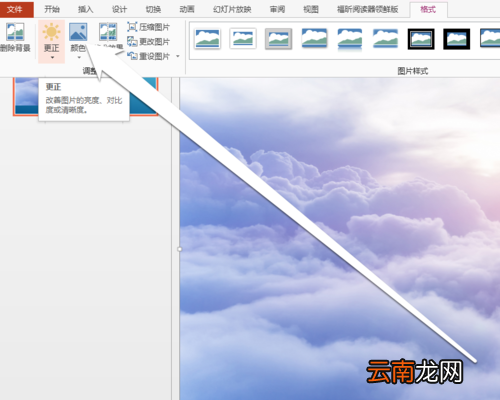The image size is (500, 400).
Task: Expand the 更正 dropdown arrow
Action: [x=52, y=58]
